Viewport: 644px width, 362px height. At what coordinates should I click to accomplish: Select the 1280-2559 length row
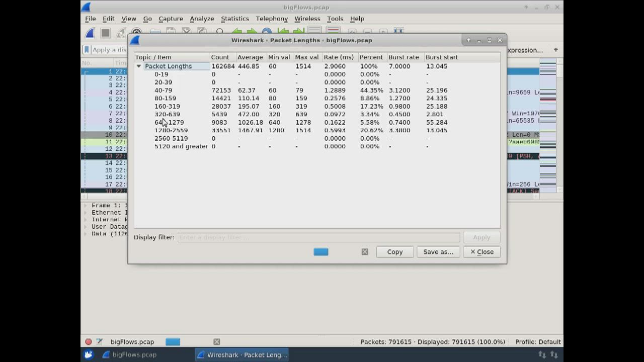317,130
